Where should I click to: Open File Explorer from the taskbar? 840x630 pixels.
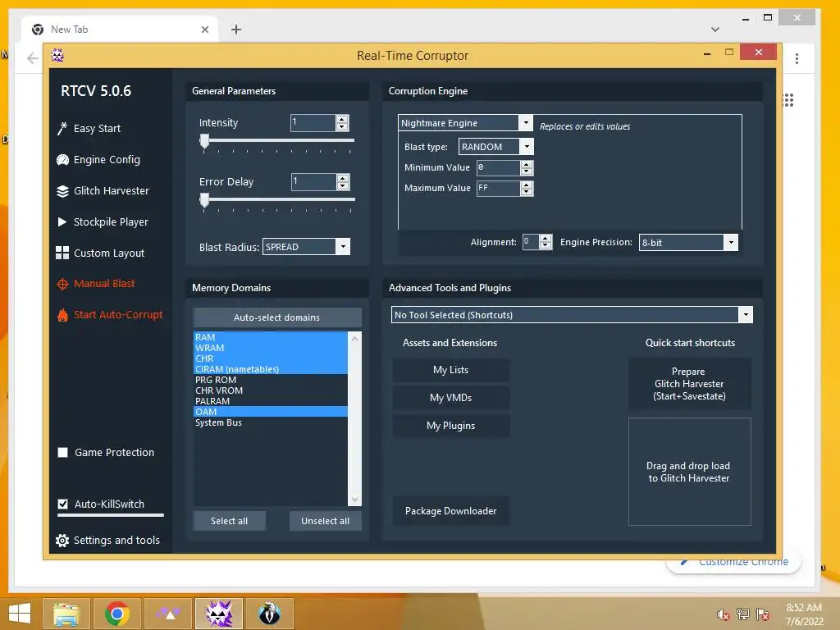66,614
